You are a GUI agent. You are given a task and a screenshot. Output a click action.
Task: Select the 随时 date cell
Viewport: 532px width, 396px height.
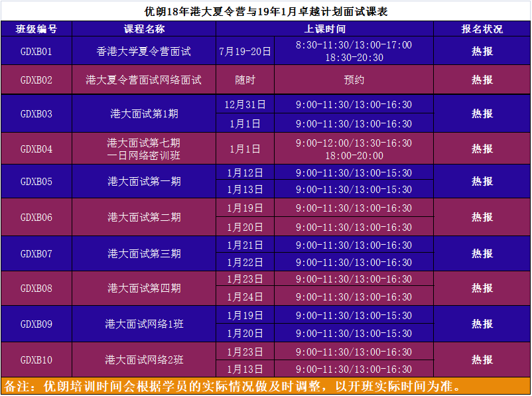pos(245,80)
